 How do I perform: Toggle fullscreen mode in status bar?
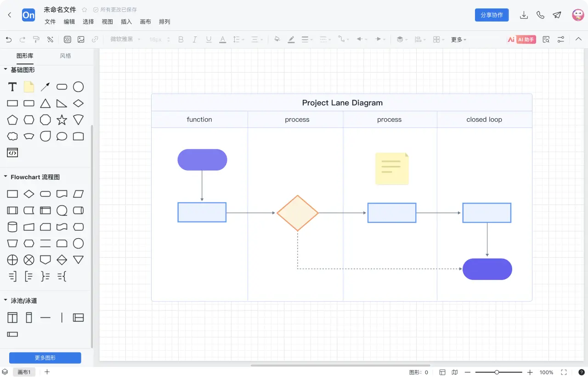click(x=564, y=372)
